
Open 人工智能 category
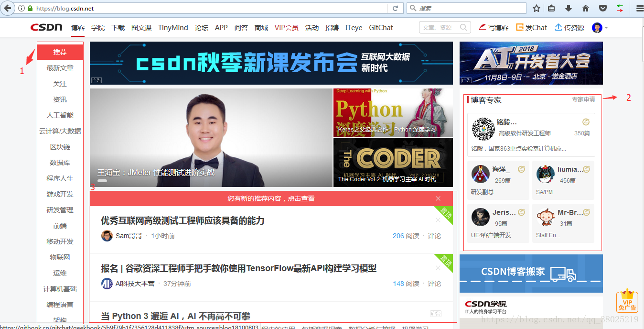60,115
